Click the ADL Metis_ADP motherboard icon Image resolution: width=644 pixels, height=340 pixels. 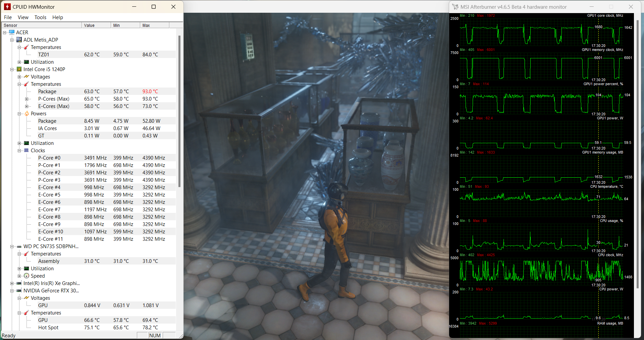coord(19,40)
